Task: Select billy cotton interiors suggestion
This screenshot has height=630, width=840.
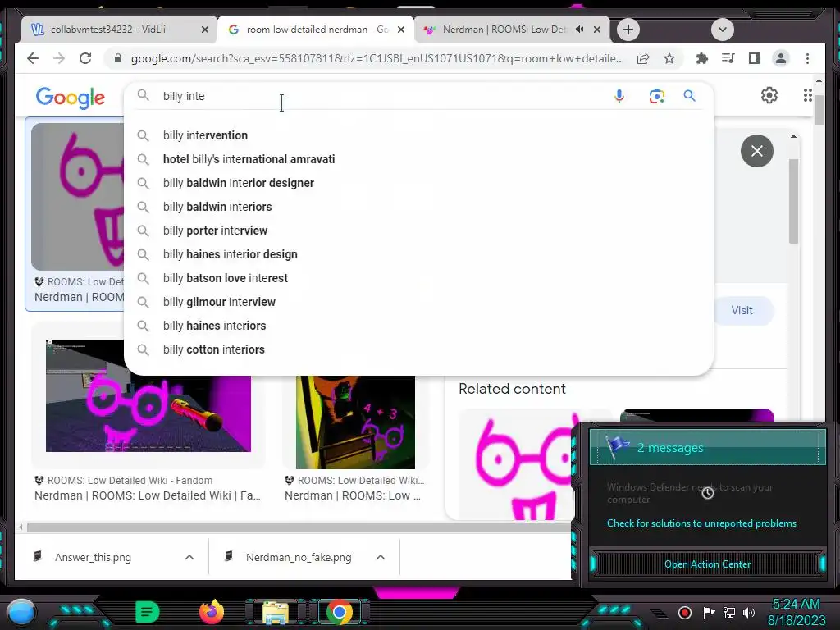Action: (418, 349)
